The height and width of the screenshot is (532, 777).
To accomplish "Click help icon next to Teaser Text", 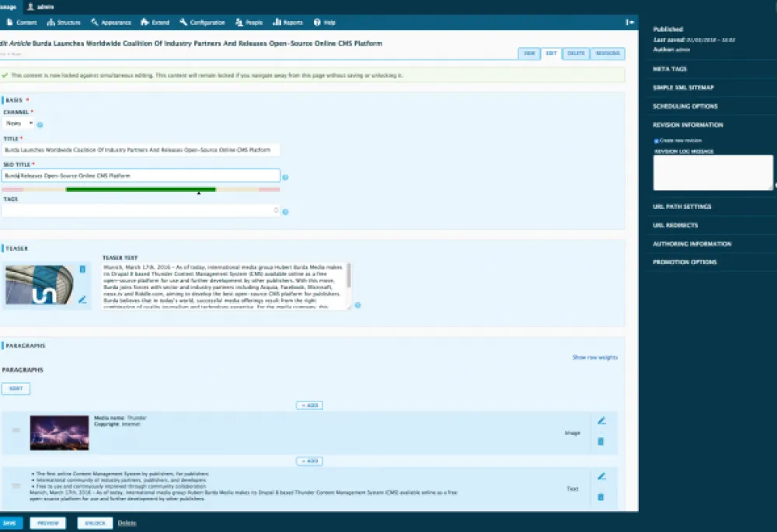I will pyautogui.click(x=357, y=305).
